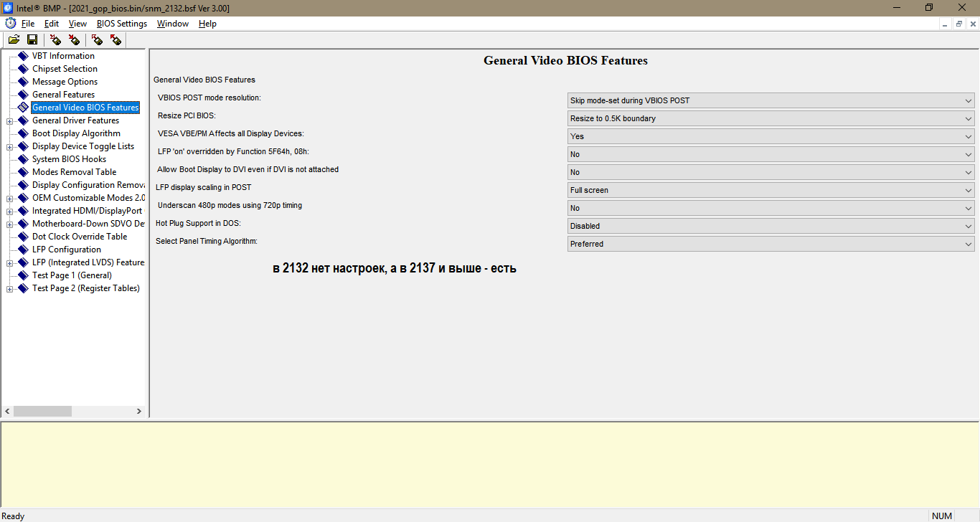Click the document system icon left of File menu
Image resolution: width=980 pixels, height=522 pixels.
pos(10,24)
